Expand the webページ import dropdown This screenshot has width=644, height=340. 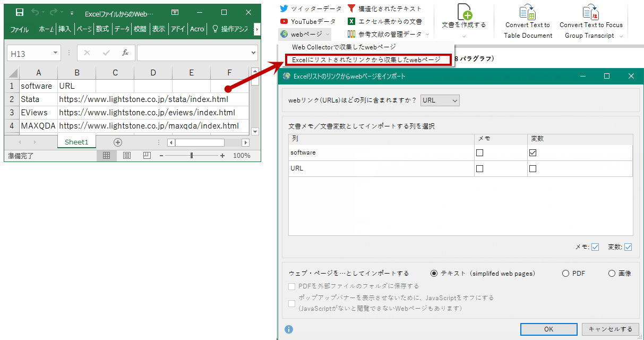328,35
